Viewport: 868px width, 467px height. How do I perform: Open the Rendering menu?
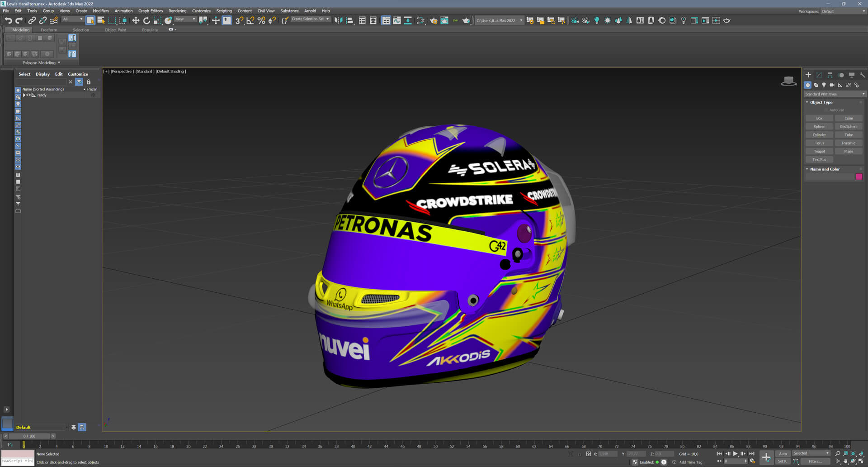[177, 11]
